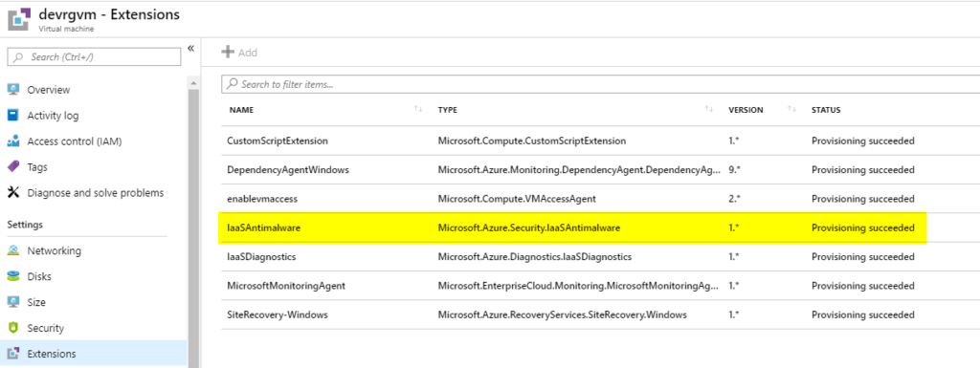Click type Microsoft.Azure.Security.IaaSAntimalware
This screenshot has height=368, width=980.
[x=528, y=227]
